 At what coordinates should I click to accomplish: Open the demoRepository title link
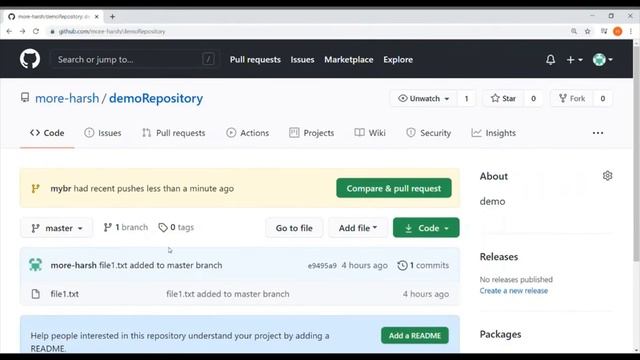(x=156, y=98)
